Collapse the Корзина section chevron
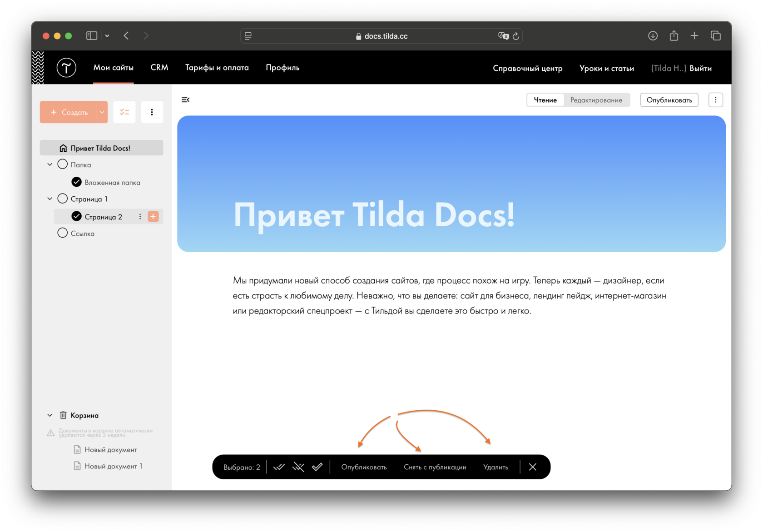 50,415
